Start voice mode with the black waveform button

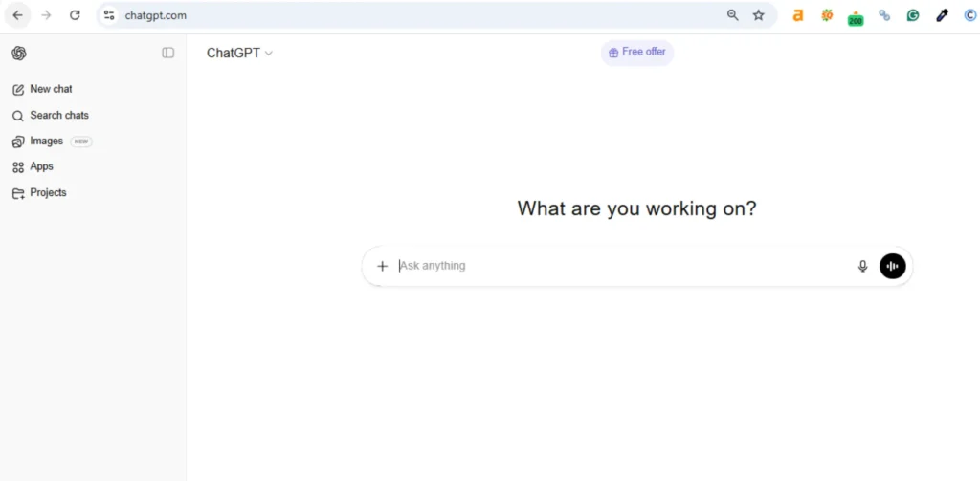893,266
